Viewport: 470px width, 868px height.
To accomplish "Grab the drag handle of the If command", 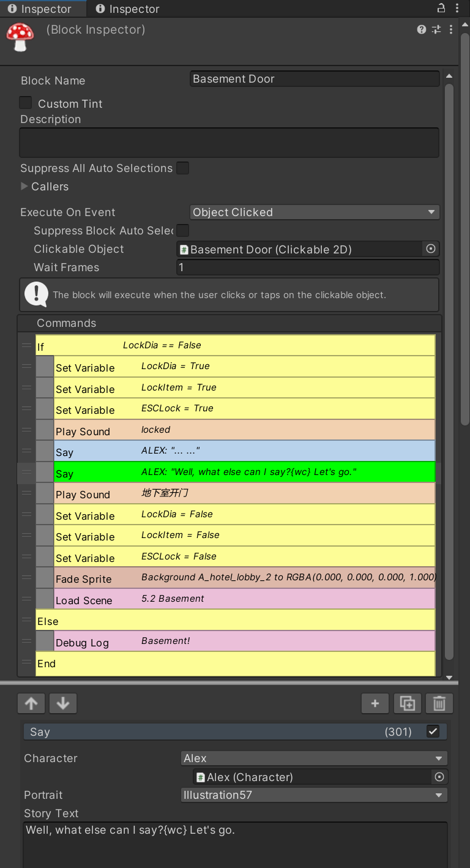I will coord(26,345).
